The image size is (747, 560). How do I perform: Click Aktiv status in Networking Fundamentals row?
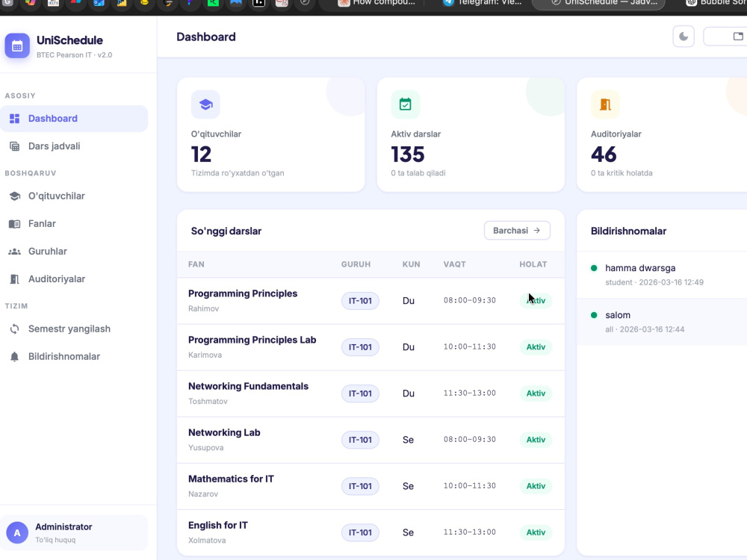click(536, 393)
